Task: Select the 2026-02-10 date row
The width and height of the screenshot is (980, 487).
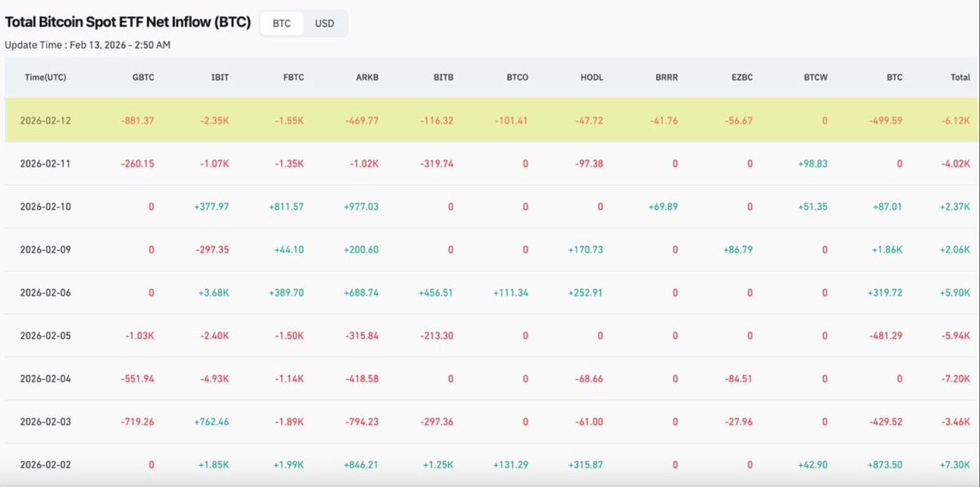Action: pos(490,207)
